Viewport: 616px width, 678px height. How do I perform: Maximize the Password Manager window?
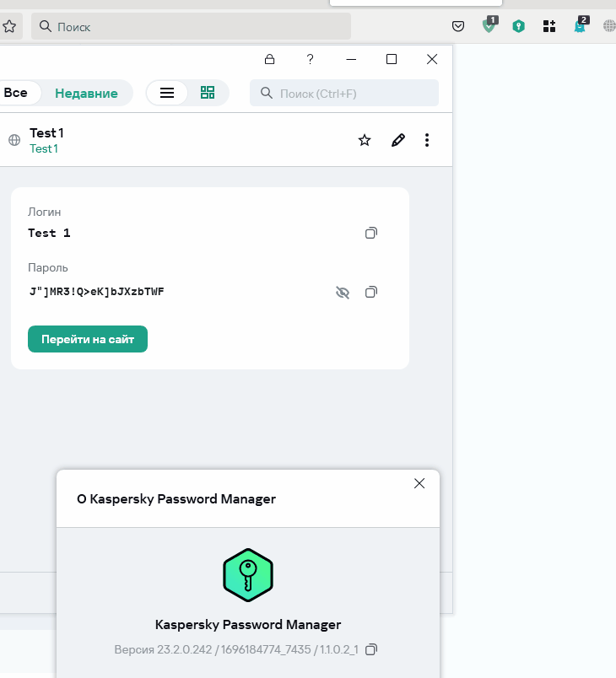(392, 59)
